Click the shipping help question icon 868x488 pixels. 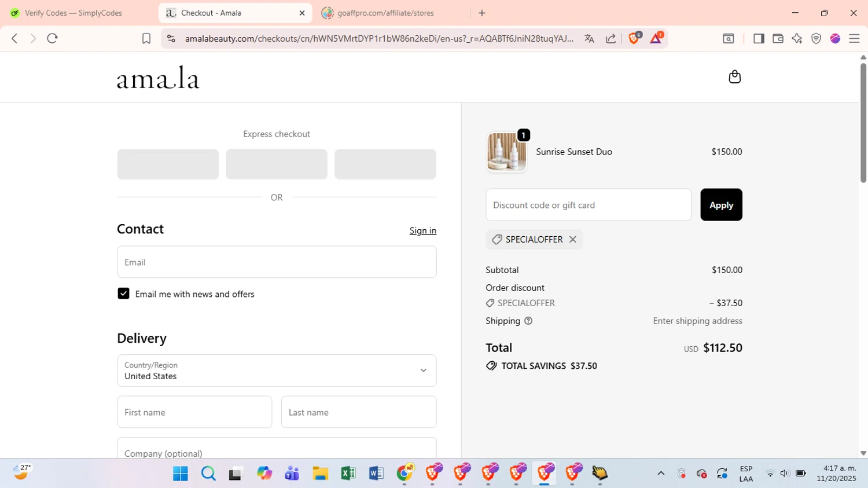point(528,321)
